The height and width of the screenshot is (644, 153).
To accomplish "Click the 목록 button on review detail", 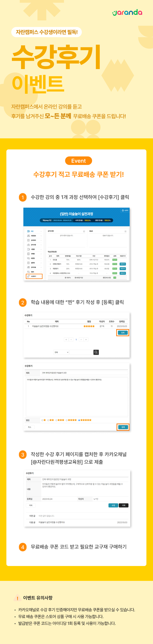I will click(x=31, y=505).
